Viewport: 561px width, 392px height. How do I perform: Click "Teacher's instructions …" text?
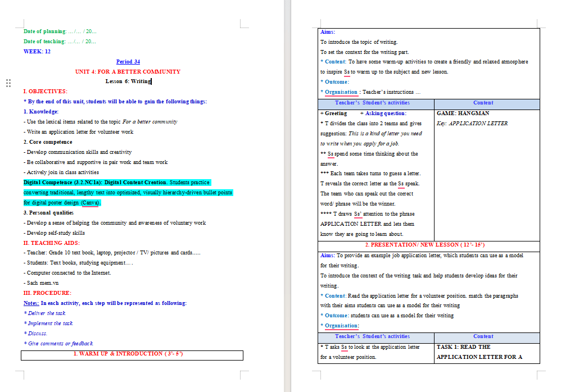pyautogui.click(x=391, y=92)
